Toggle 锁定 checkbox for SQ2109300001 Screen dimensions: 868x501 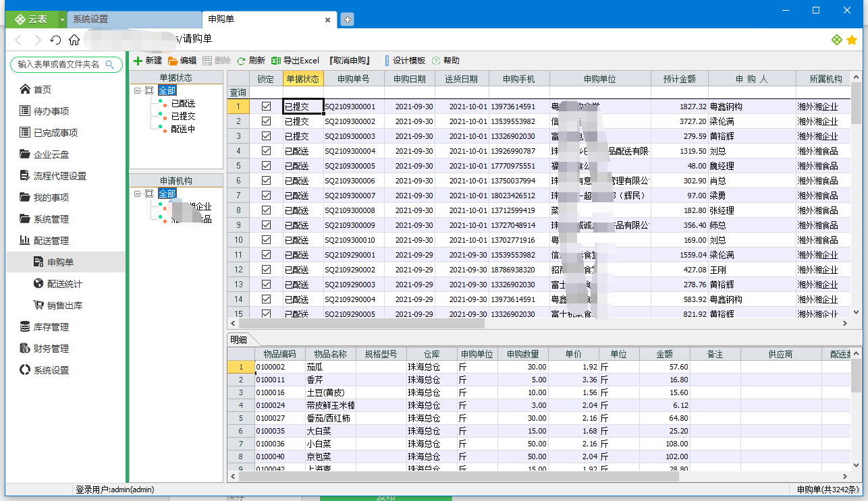click(266, 107)
